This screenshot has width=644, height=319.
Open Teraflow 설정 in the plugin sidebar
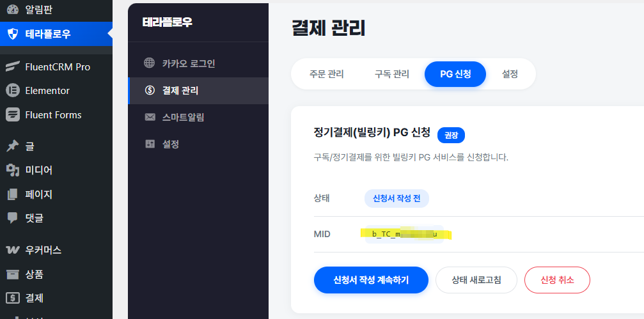170,144
